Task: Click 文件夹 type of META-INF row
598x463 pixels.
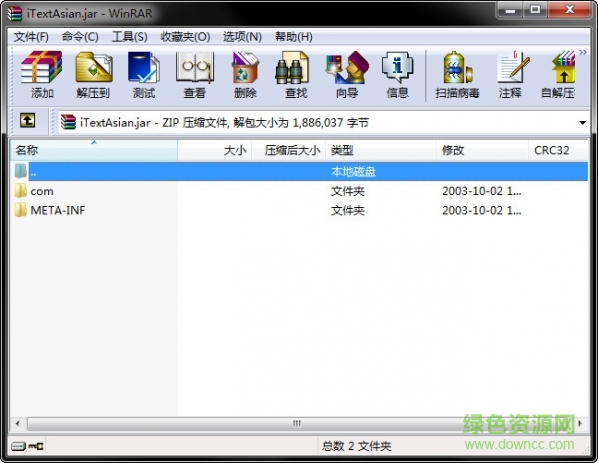Action: (347, 210)
